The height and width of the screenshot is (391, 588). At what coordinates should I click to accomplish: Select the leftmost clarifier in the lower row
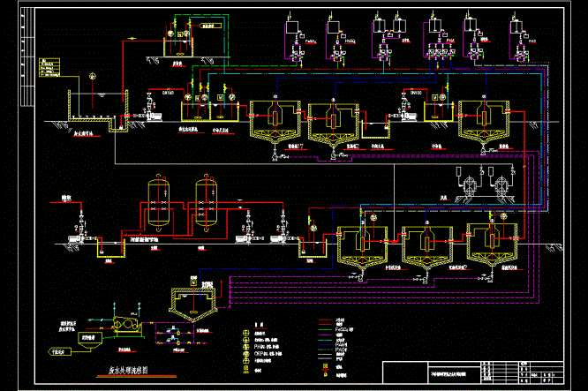[363, 249]
